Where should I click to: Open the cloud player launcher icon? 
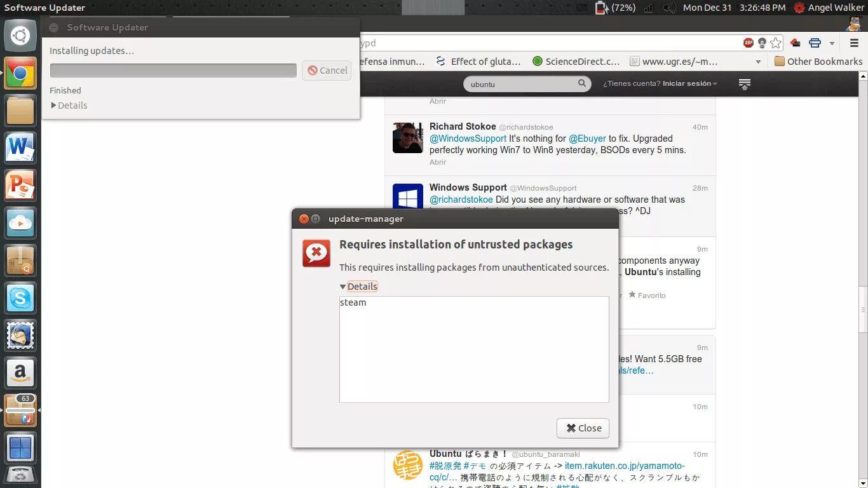click(20, 223)
